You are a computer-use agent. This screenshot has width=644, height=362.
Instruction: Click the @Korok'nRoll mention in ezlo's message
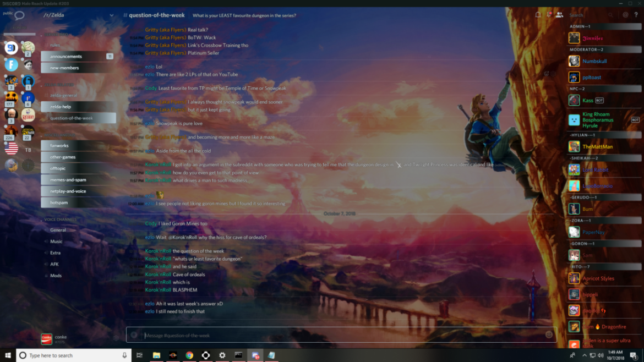click(182, 237)
